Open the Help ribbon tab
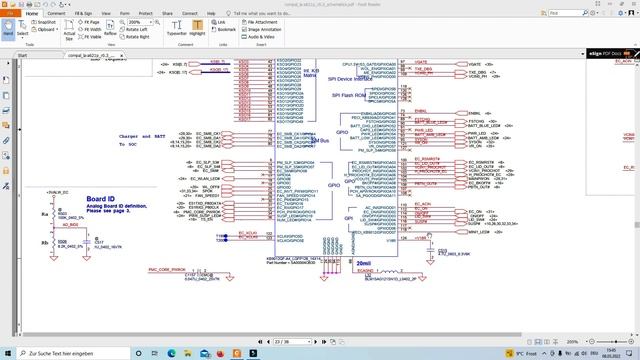Image resolution: width=640 pixels, height=360 pixels. point(211,13)
